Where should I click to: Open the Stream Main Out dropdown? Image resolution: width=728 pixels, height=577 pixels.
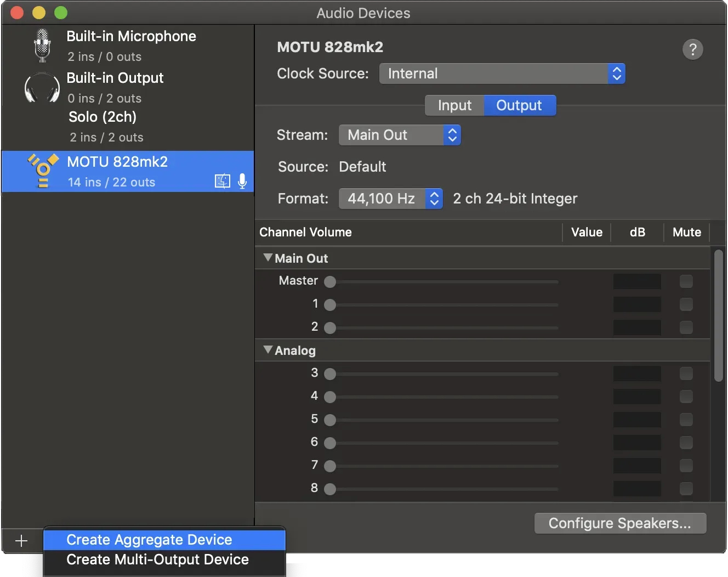[x=400, y=135]
